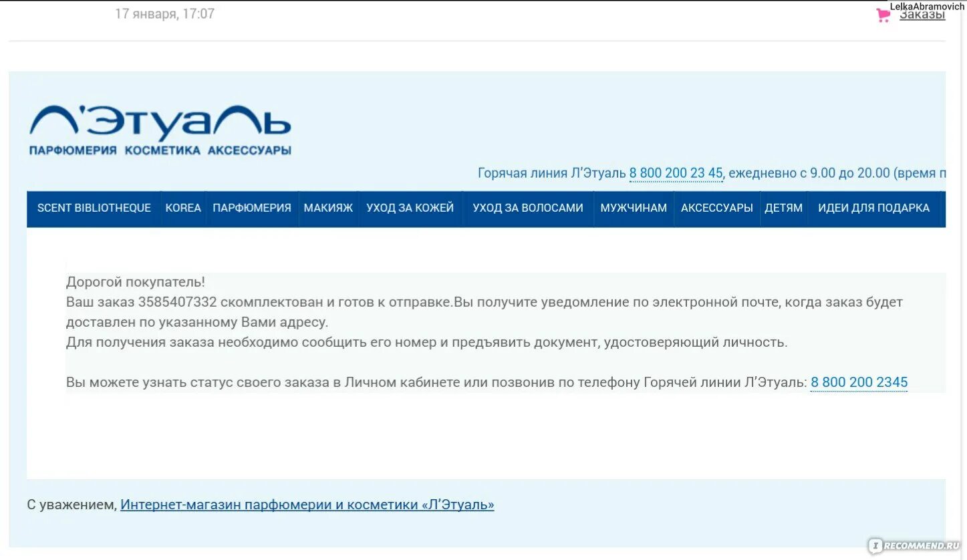The height and width of the screenshot is (560, 967).
Task: Click the pink shopping cart icon
Action: (883, 15)
